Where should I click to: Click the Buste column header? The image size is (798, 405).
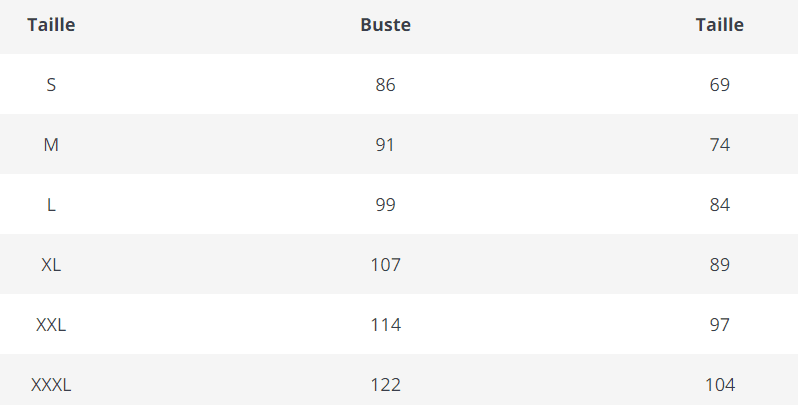tap(385, 26)
